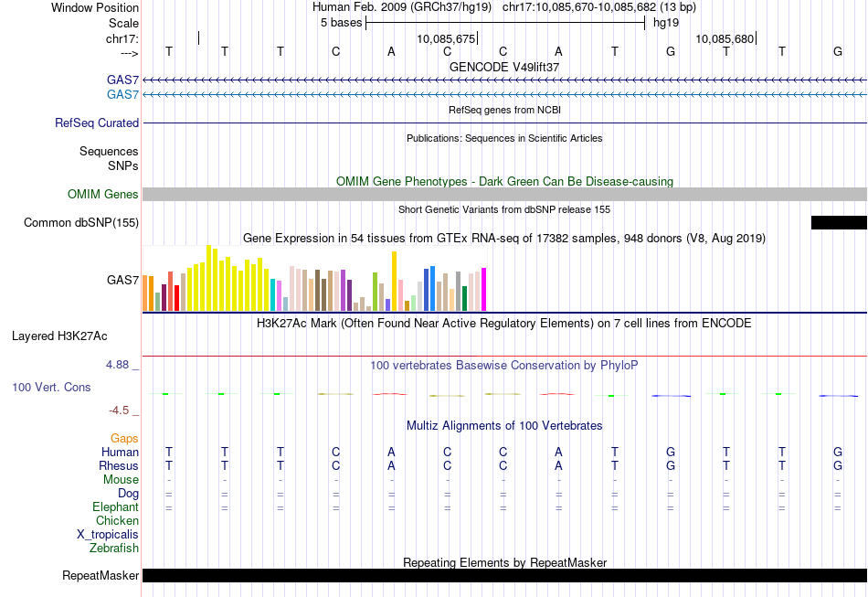Click the -4.5 conservation lower limit value
Screen dimensions: 868x597
point(119,410)
